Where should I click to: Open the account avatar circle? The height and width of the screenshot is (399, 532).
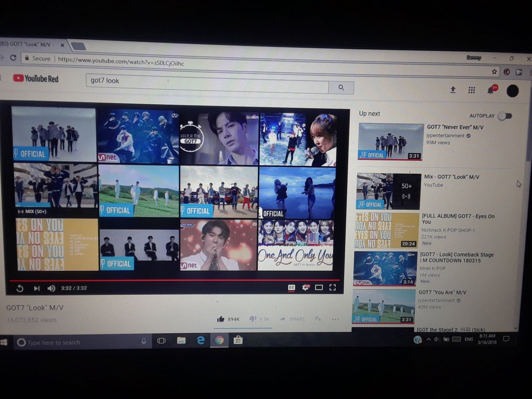[x=512, y=91]
